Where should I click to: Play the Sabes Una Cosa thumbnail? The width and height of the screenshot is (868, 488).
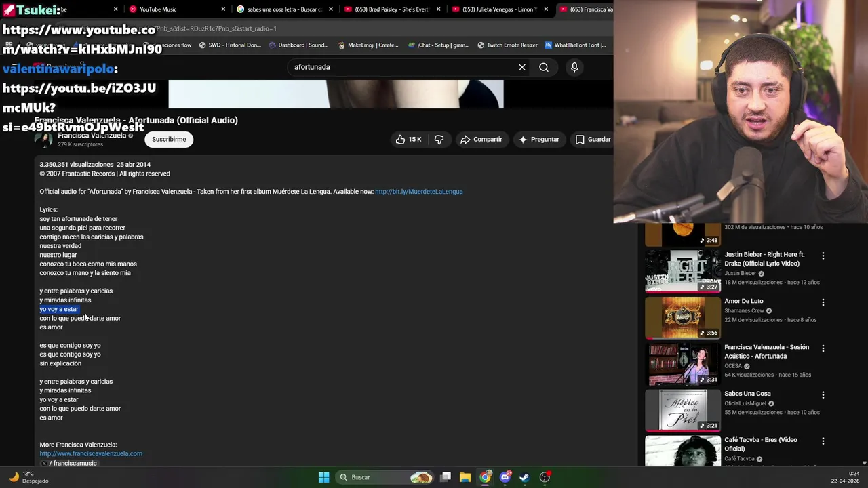click(682, 410)
